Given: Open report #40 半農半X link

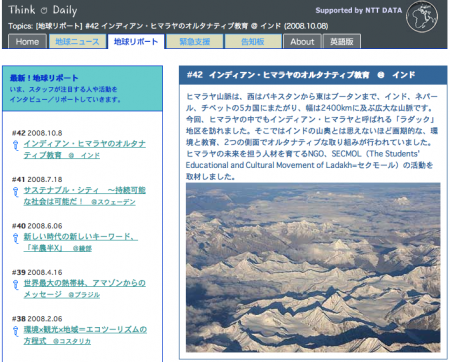Looking at the screenshot, I should click(x=80, y=242).
